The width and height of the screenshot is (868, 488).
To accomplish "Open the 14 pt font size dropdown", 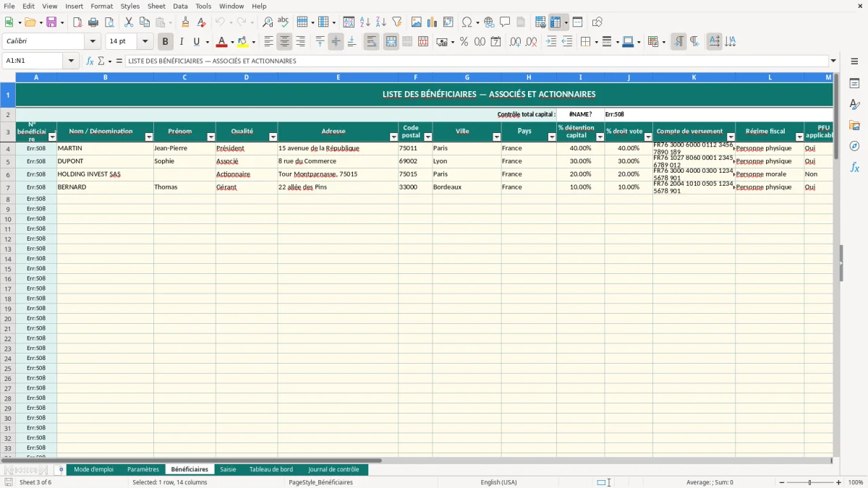I will pos(145,42).
